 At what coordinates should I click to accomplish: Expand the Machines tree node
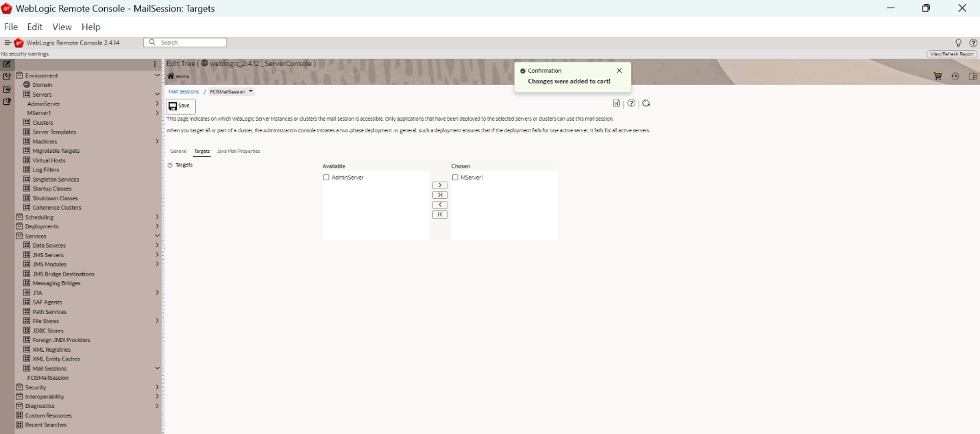pyautogui.click(x=157, y=141)
